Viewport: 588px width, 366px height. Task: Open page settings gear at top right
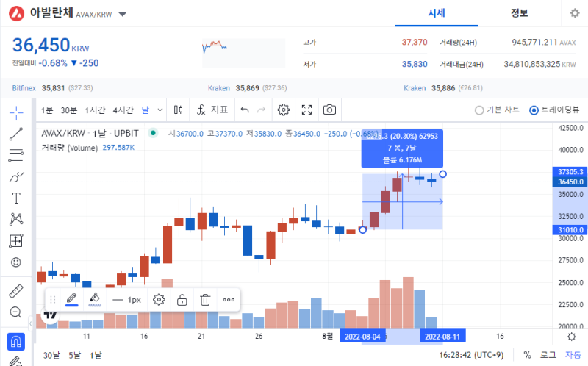pos(575,13)
